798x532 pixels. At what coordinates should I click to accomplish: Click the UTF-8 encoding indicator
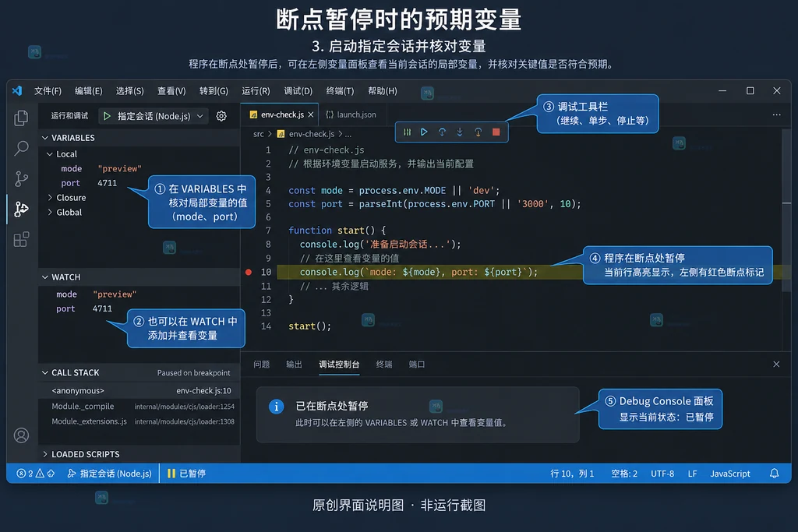coord(662,474)
